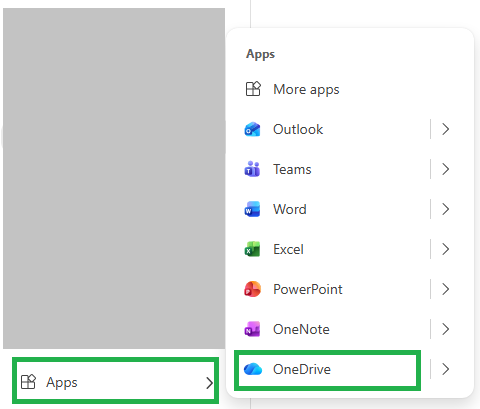The height and width of the screenshot is (409, 480).
Task: Expand the OneDrive submenu chevron
Action: (x=446, y=369)
